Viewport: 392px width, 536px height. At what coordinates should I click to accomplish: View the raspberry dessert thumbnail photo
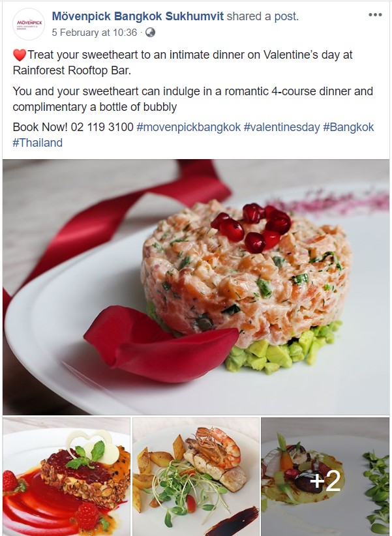point(67,477)
